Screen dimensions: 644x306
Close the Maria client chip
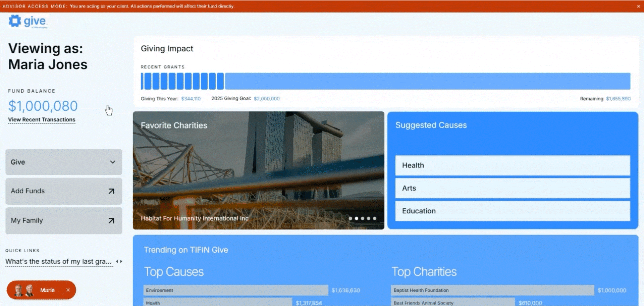[68, 290]
